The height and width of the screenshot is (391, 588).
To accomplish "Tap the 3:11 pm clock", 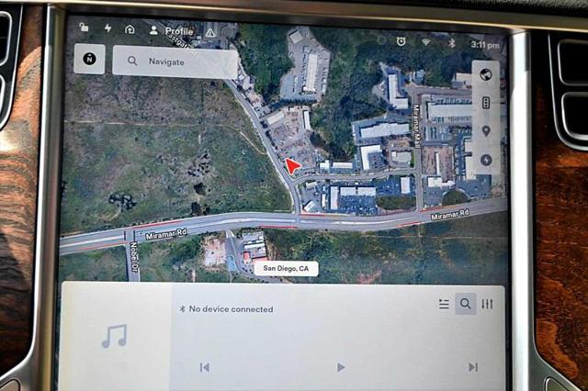I will (485, 45).
